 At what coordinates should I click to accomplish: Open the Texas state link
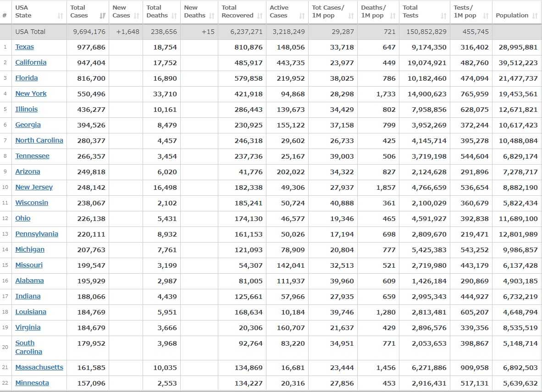click(24, 47)
